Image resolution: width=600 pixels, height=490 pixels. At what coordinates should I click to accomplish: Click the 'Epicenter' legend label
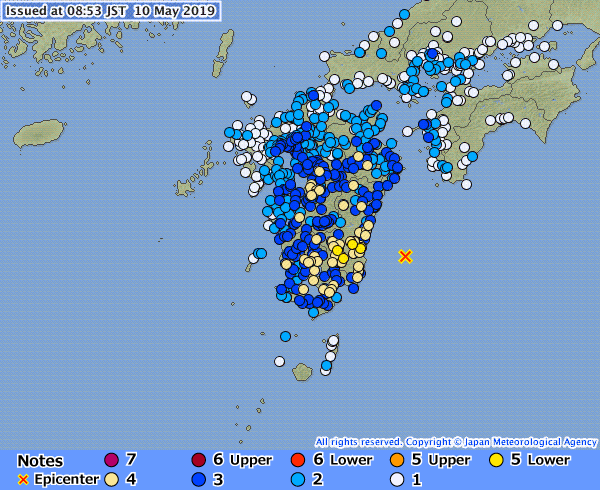[66, 479]
